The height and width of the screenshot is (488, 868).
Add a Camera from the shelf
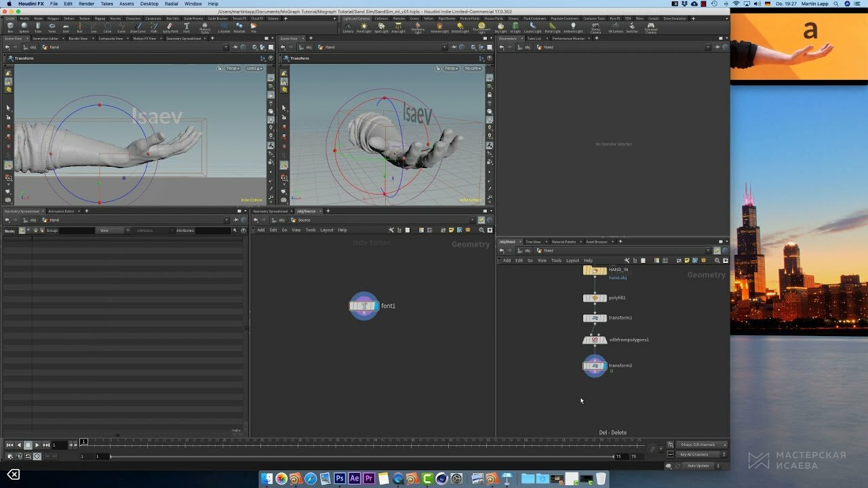[x=349, y=27]
